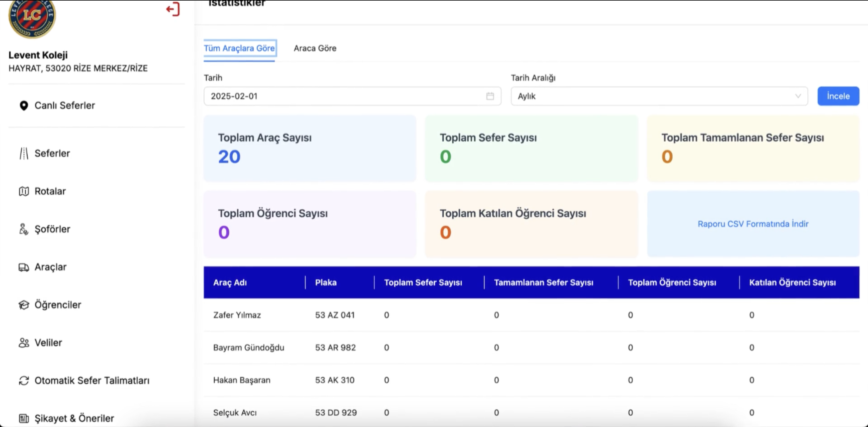The width and height of the screenshot is (868, 427).
Task: Click the Otomatik Sefer Talimatları refresh icon
Action: coord(24,381)
